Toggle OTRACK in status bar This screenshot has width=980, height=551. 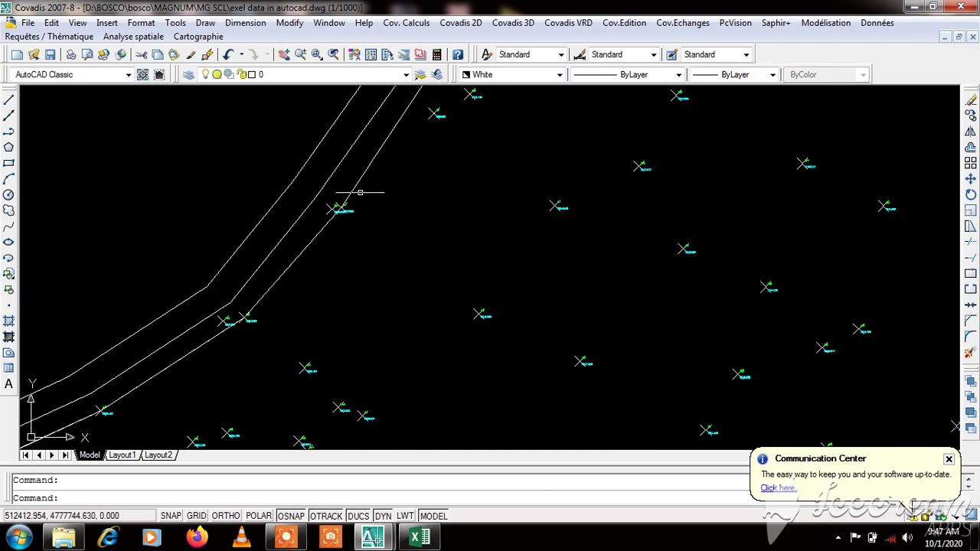[x=326, y=516]
